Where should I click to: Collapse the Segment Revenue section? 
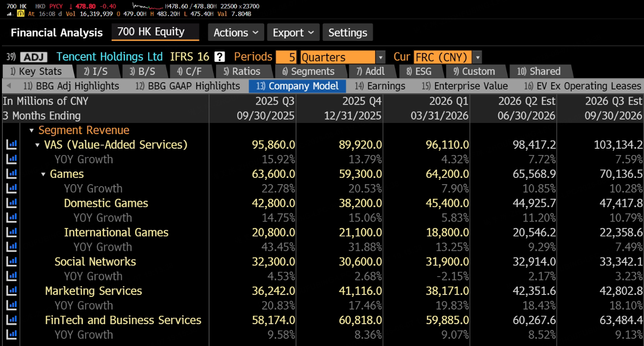coord(32,130)
